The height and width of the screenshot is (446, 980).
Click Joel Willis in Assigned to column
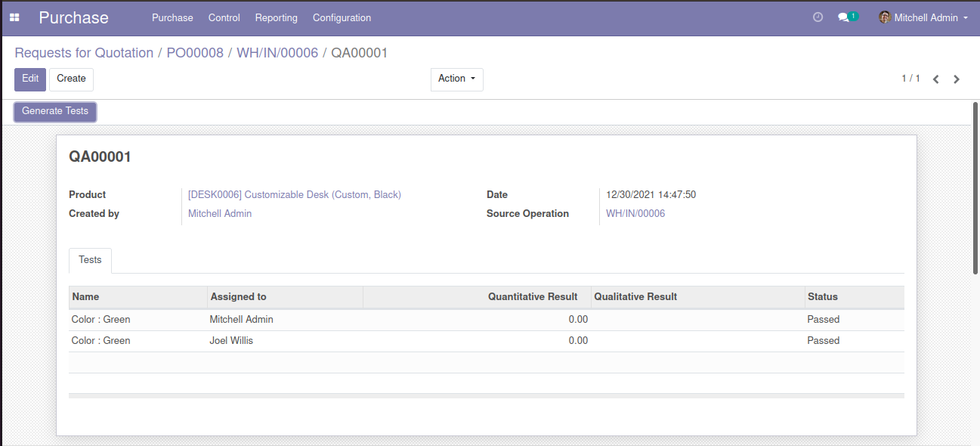tap(231, 341)
